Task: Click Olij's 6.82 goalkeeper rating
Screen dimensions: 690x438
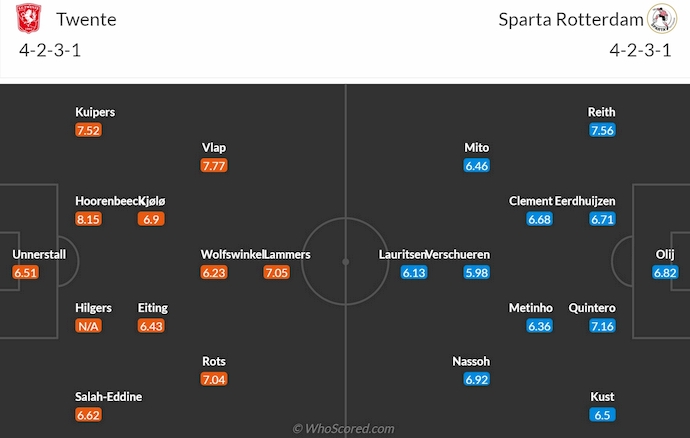Action: (665, 272)
